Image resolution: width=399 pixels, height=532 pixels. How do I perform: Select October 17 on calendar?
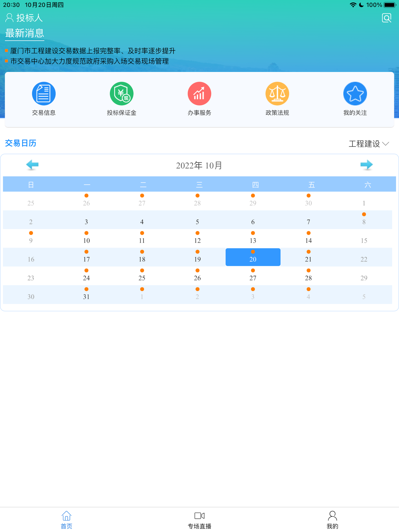(86, 257)
